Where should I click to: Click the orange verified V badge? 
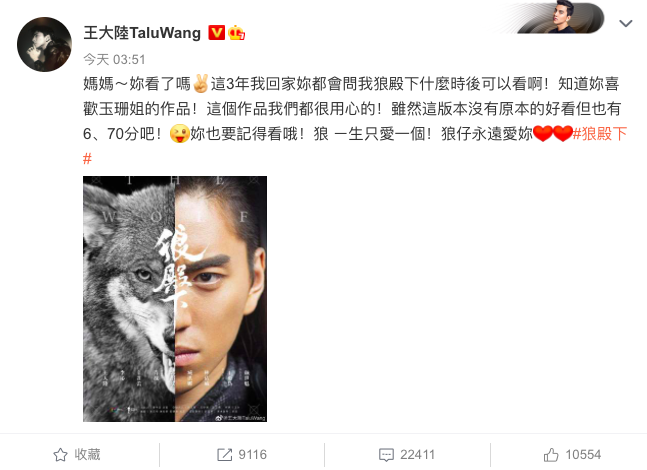(216, 33)
